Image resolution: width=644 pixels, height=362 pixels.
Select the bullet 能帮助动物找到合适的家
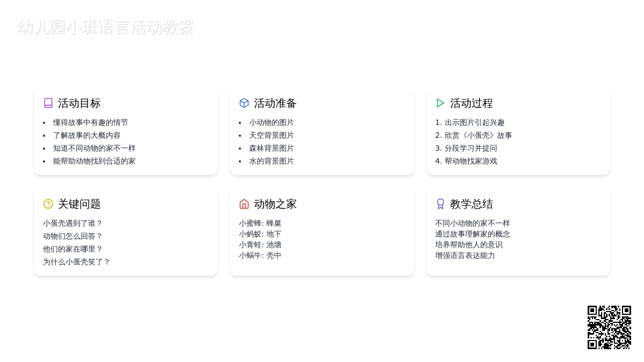[94, 161]
